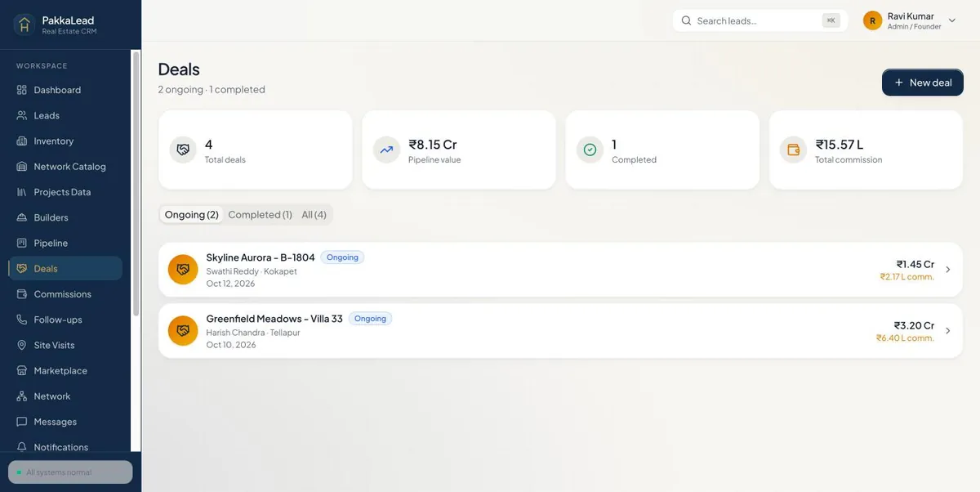Click the Follow-ups phone icon in sidebar
Screen dimensions: 980x492
pos(22,320)
